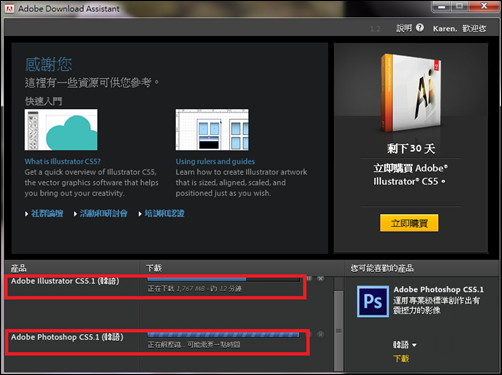The height and width of the screenshot is (375, 502).
Task: Select Adobe Photoshop CS5.1 (韓語) row
Action: (67, 337)
